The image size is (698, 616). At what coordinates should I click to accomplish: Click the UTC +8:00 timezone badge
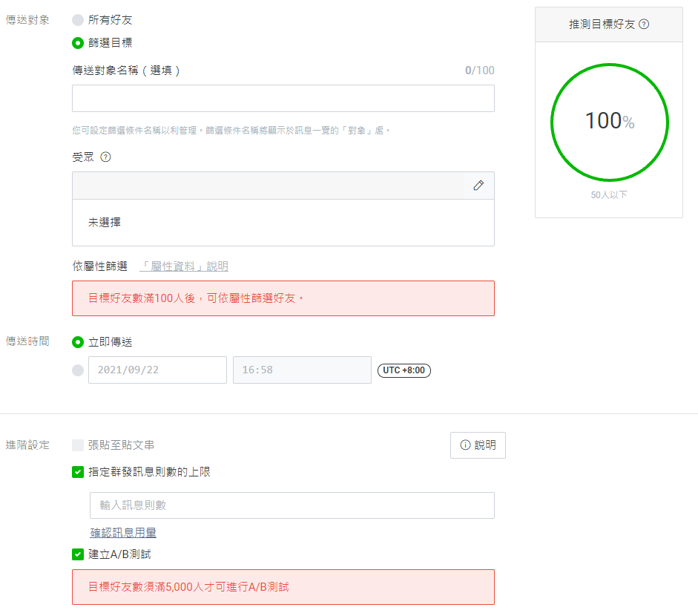pyautogui.click(x=404, y=370)
